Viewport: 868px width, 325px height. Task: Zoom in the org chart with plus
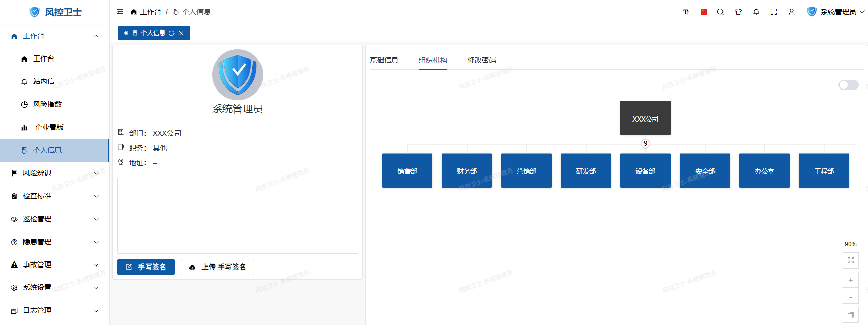(850, 280)
